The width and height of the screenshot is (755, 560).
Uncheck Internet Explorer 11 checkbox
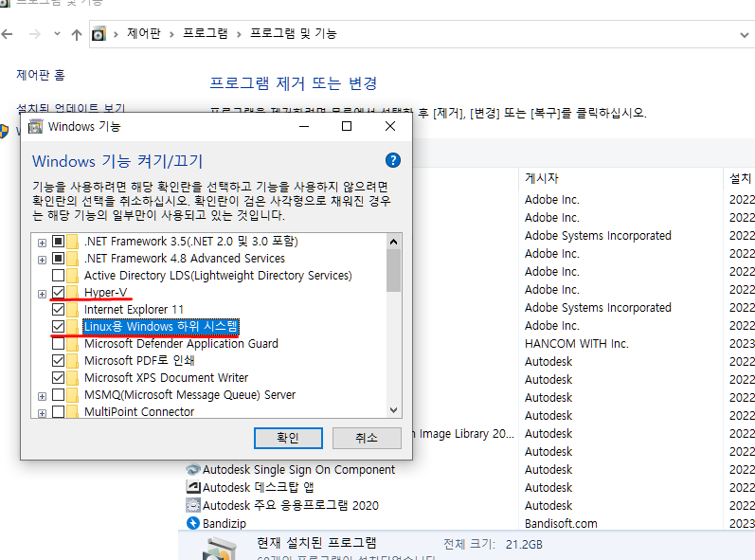59,309
